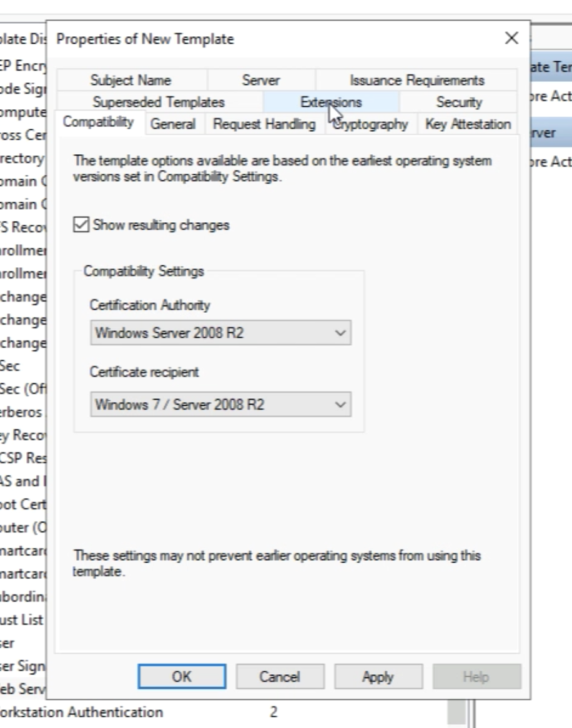Open the Extensions tab
This screenshot has height=728, width=572.
click(330, 102)
